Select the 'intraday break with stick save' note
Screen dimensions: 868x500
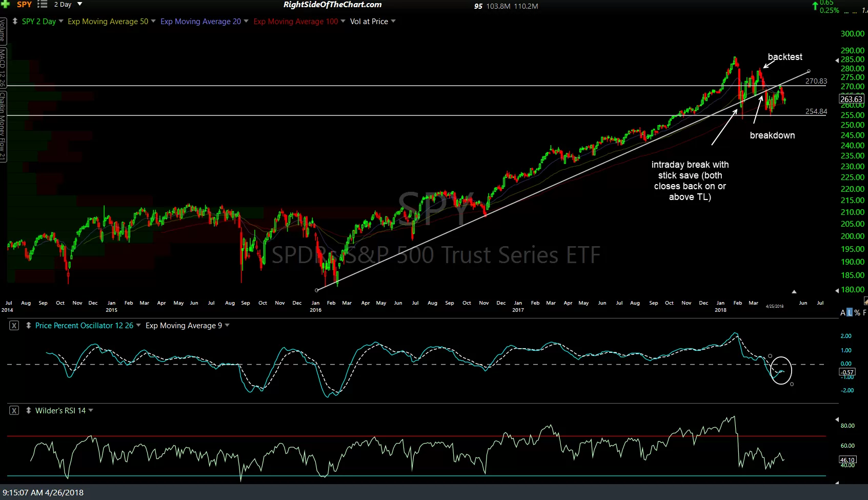(x=690, y=181)
